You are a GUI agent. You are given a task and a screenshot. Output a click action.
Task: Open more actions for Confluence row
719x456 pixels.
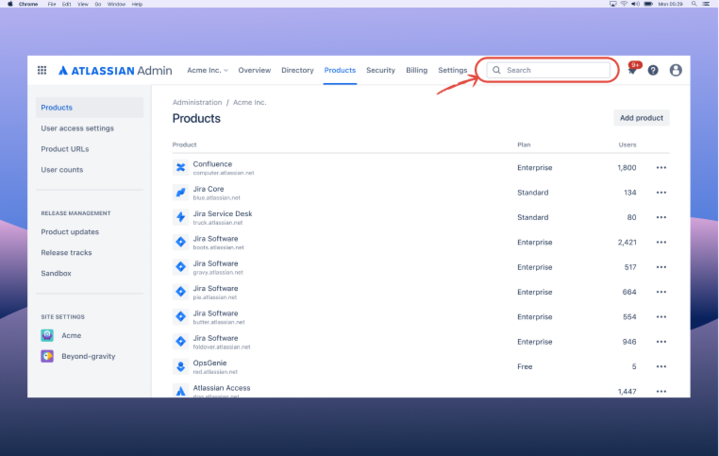pyautogui.click(x=661, y=167)
